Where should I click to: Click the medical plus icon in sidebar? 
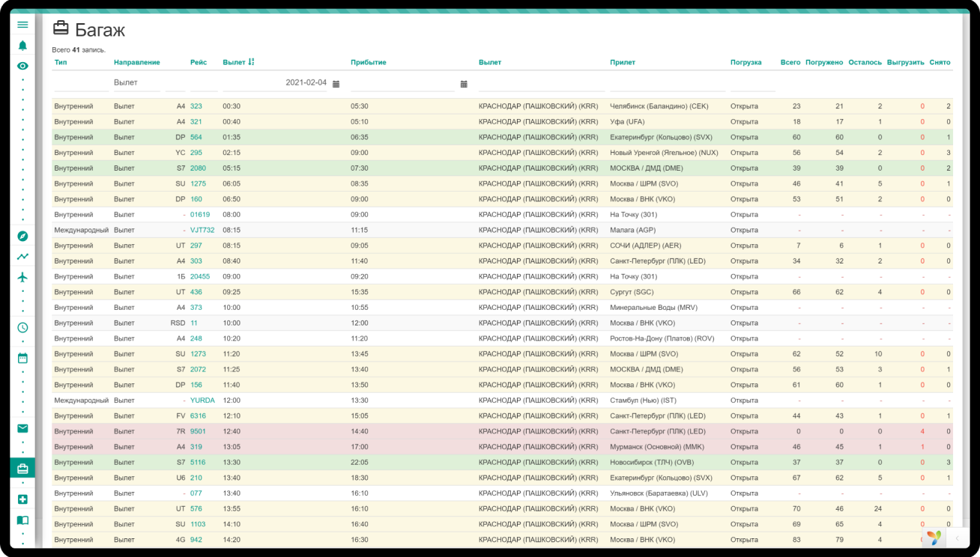tap(22, 499)
